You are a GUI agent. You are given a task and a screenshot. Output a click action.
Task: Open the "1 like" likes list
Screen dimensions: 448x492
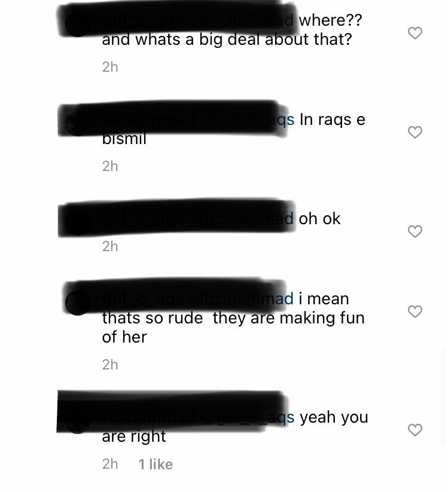click(x=156, y=464)
